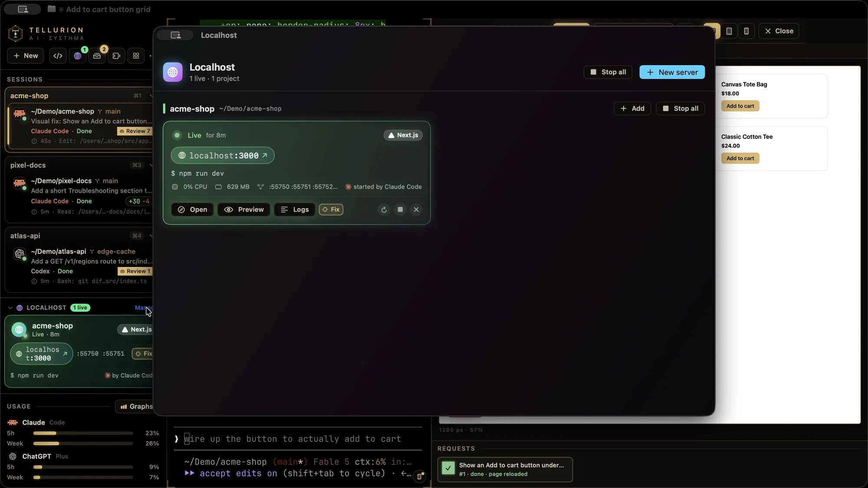Click the Logs button on the server card
This screenshot has width=868, height=488.
[x=294, y=210]
